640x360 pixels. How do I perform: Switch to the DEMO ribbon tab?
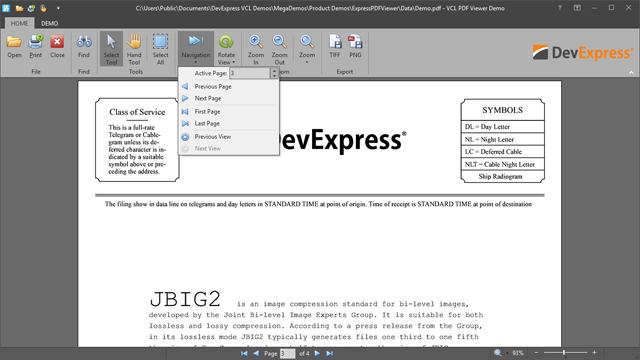pos(49,23)
